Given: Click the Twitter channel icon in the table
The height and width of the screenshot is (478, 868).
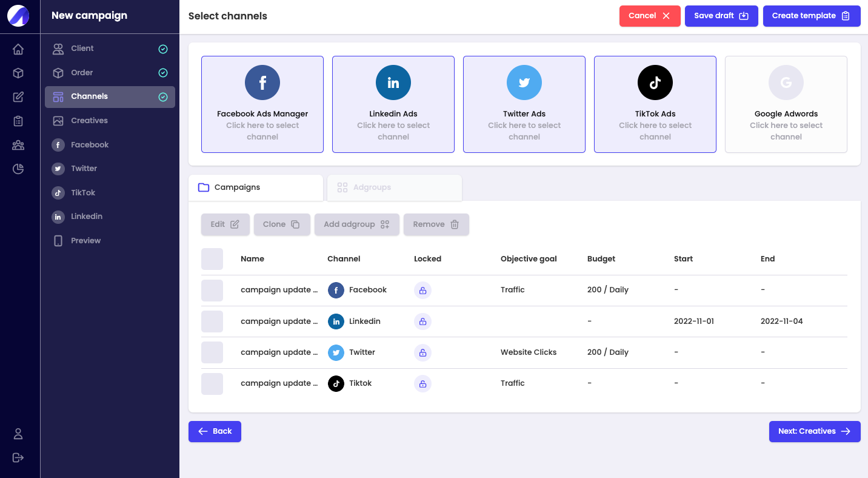Looking at the screenshot, I should pos(336,352).
